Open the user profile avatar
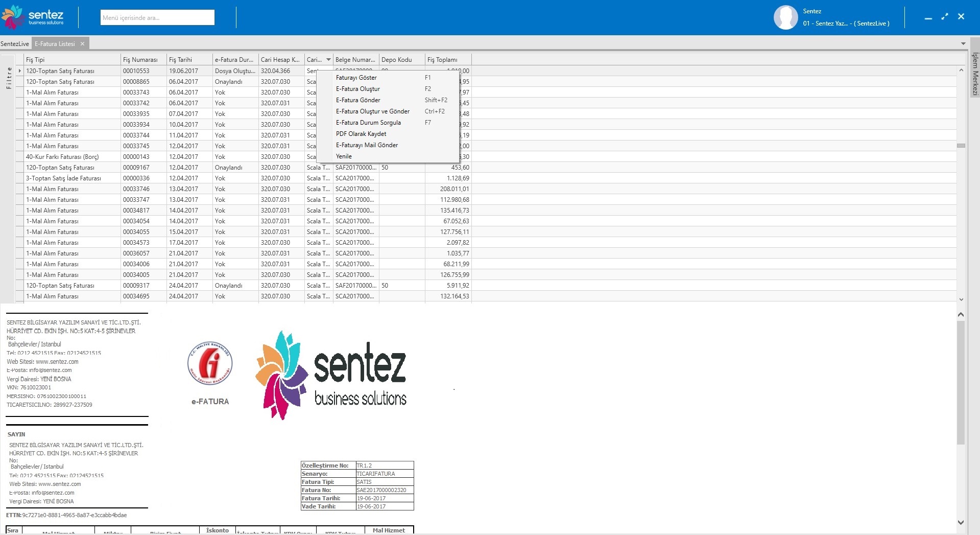 tap(785, 17)
